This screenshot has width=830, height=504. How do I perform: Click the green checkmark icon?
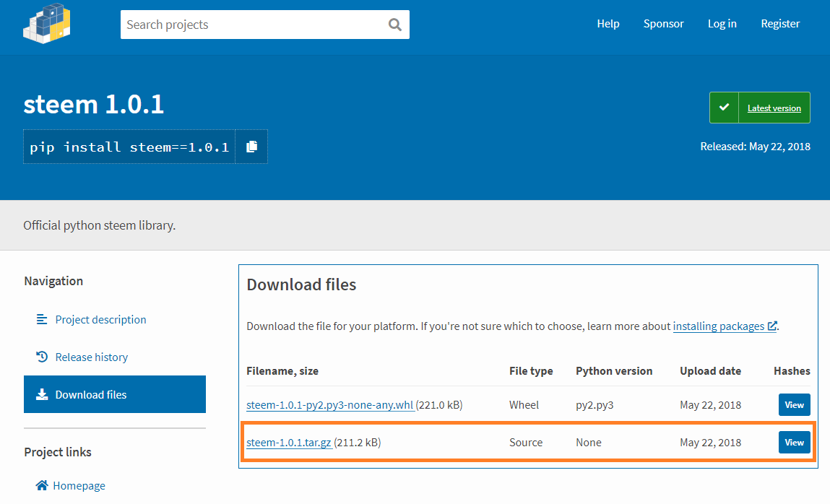725,108
